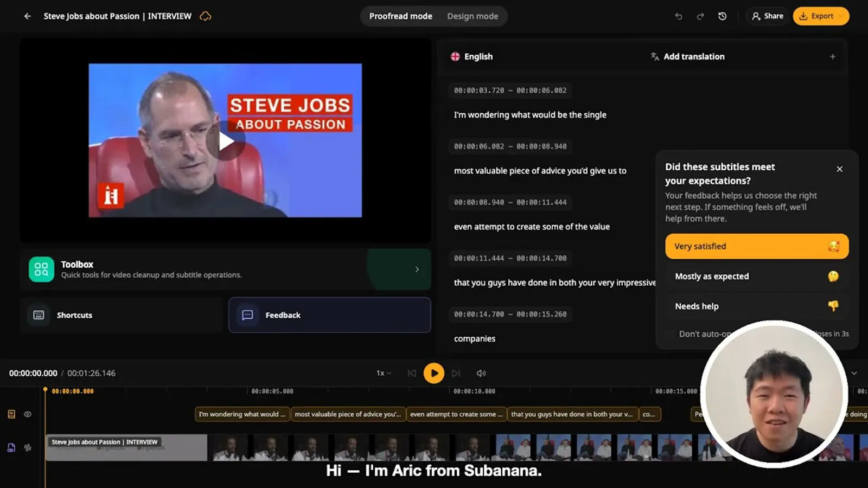The image size is (868, 488).
Task: Open the Toolbox green grid icon
Action: coord(41,269)
